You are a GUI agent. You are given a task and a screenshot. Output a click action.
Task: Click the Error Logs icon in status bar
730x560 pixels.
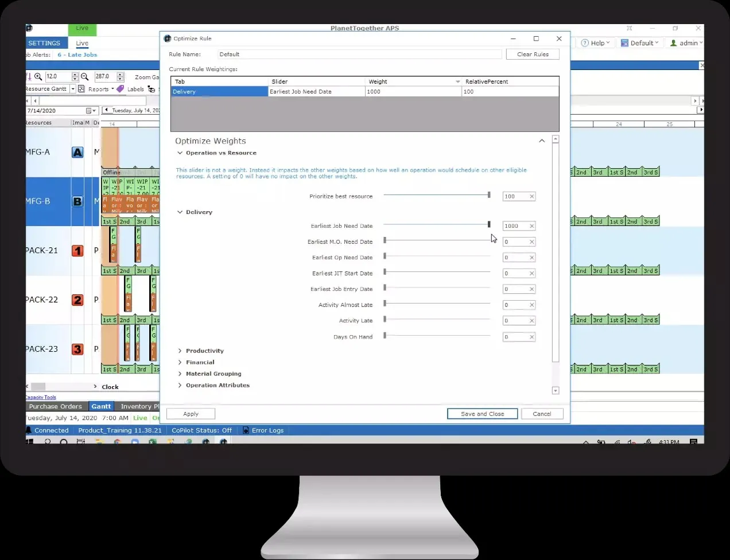(246, 430)
